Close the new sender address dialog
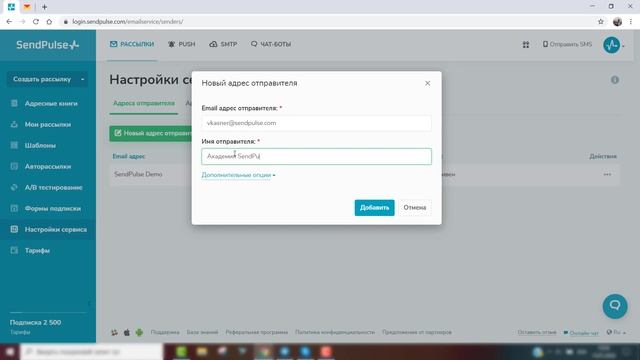Screen dimensions: 640x360 [x=427, y=83]
